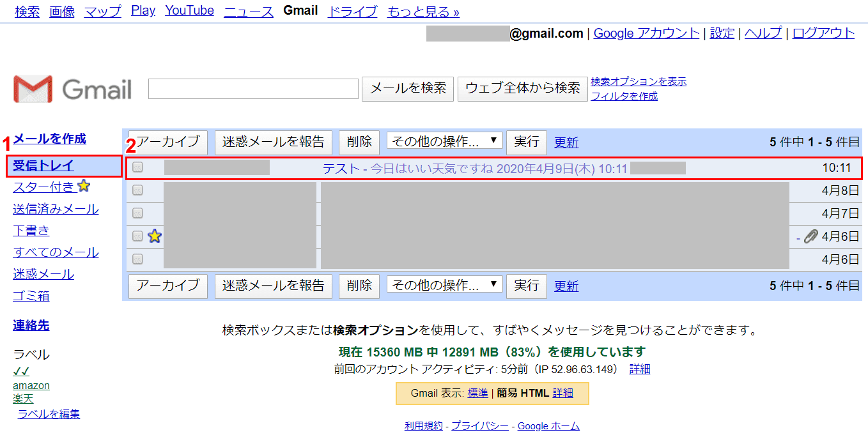This screenshot has width=868, height=444.
Task: Open the 楽天 label
Action: click(23, 399)
